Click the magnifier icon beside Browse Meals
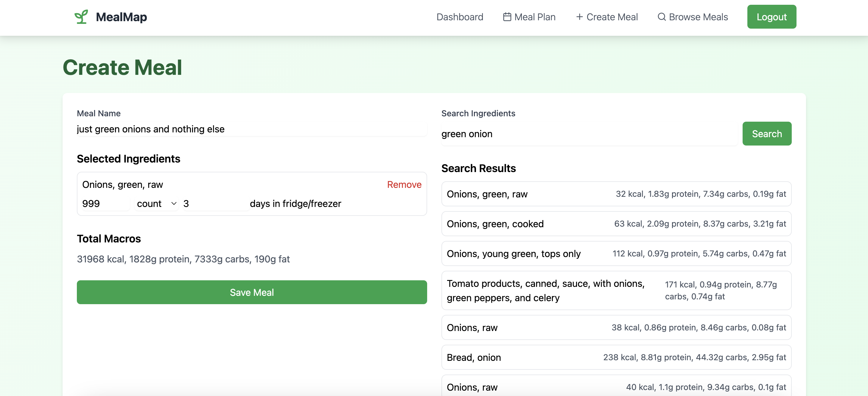 pyautogui.click(x=662, y=17)
